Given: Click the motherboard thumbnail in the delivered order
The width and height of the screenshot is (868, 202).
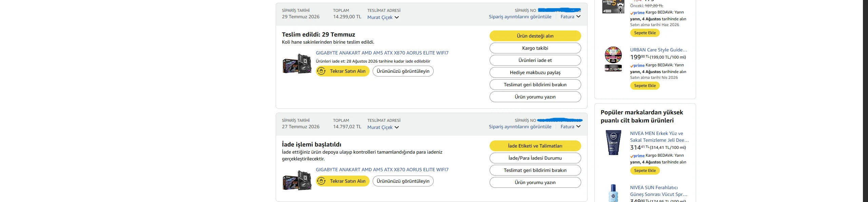Looking at the screenshot, I should click(x=297, y=64).
